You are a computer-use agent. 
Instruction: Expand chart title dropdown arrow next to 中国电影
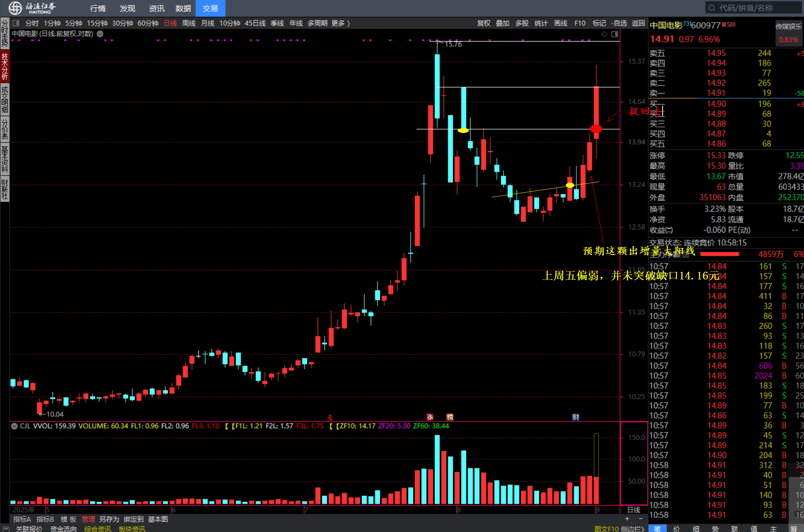[x=100, y=34]
